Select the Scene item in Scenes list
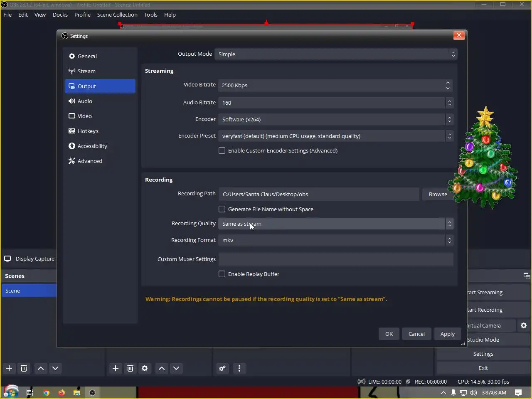Screen dimensions: 532x399 pos(29,291)
